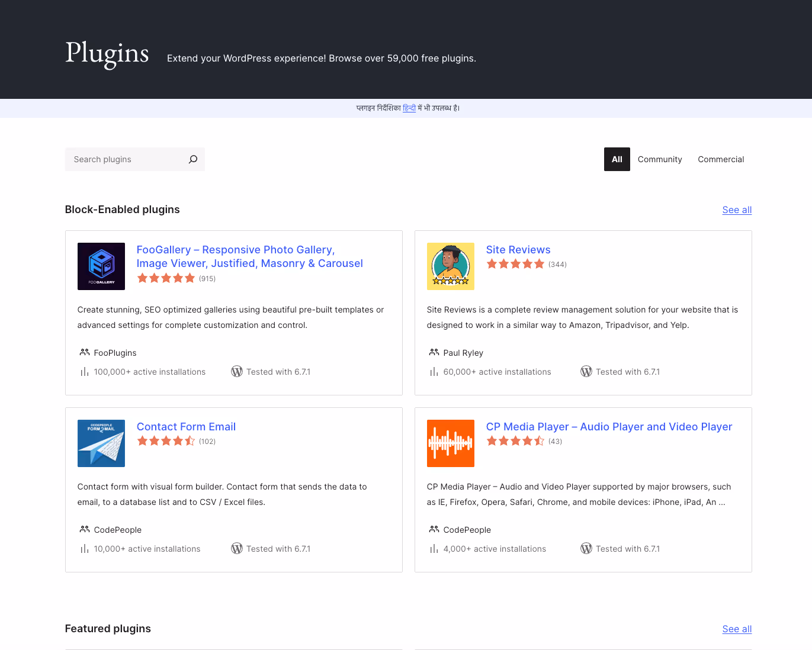Switch to the Community filter

[x=660, y=159]
